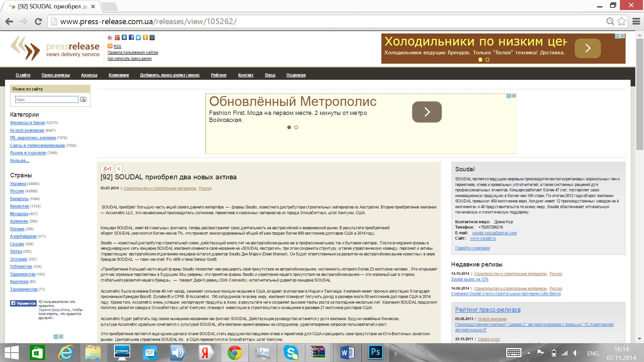The width and height of the screenshot is (644, 362).
Task: Filter releases by 'Украина'
Action: point(18,184)
